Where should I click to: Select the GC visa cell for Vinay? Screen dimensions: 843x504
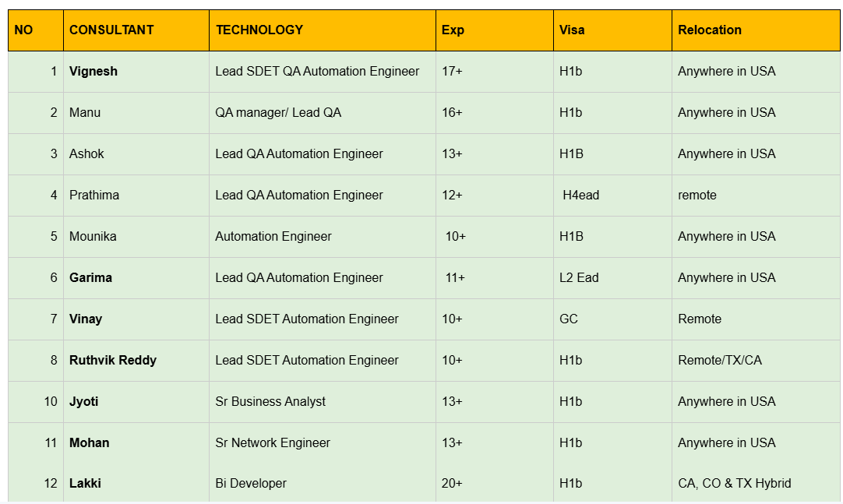[569, 319]
